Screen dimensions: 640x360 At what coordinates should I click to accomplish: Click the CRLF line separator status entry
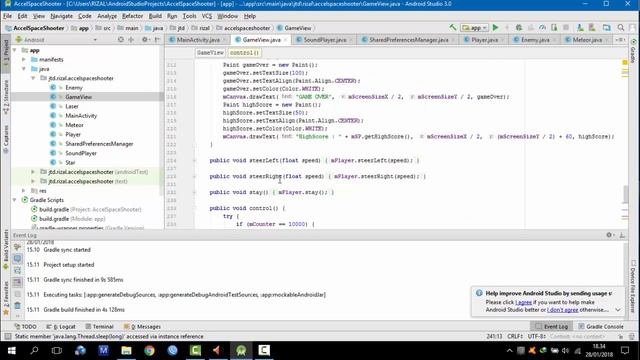pos(515,336)
